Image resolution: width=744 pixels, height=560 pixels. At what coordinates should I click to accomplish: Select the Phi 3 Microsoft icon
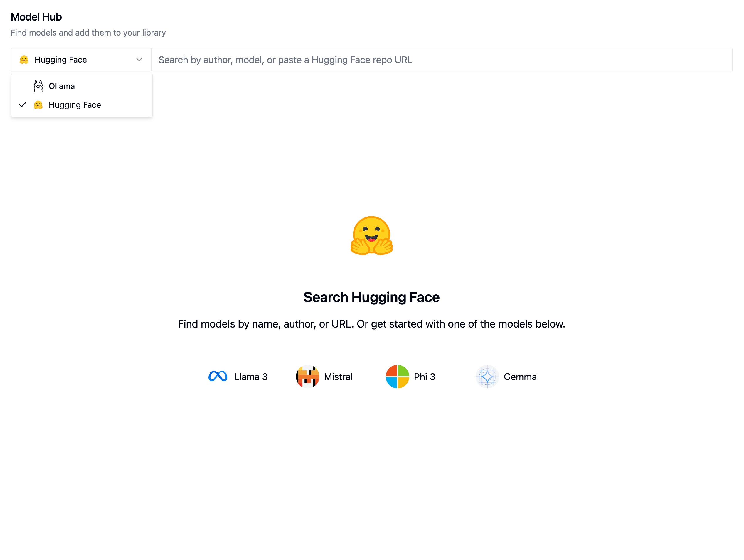(397, 377)
